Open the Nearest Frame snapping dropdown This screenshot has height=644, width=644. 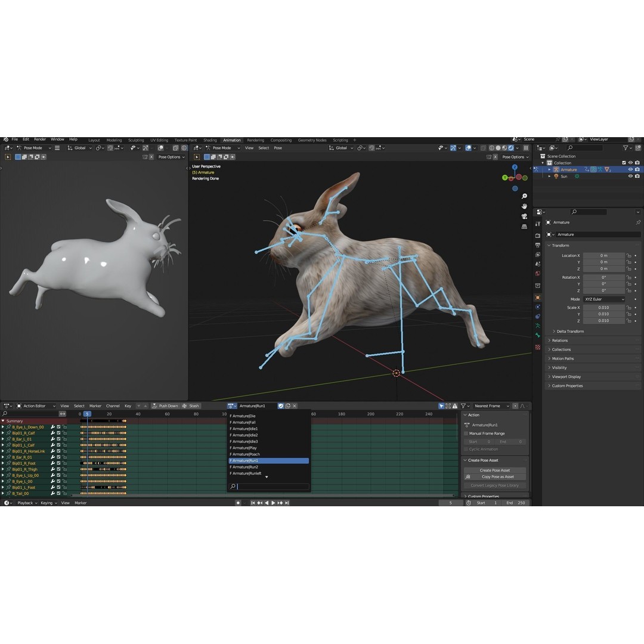pyautogui.click(x=491, y=406)
